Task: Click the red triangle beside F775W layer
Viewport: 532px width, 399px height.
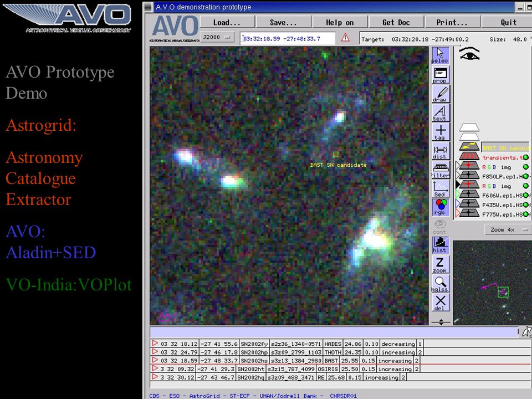Action: (458, 213)
